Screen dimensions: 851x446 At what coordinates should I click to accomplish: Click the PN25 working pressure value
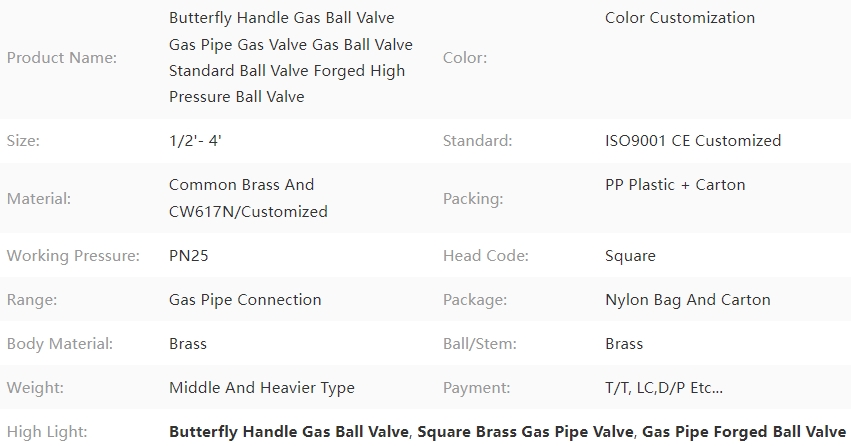pos(189,256)
